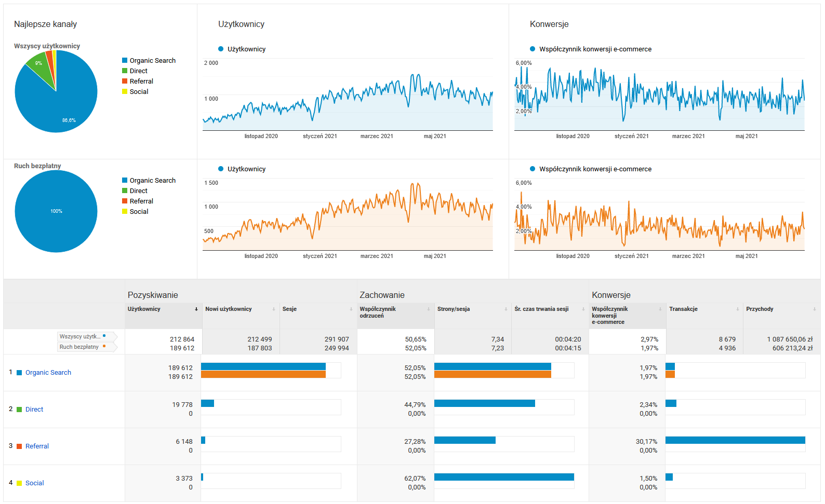Click total users value 212 864
Image resolution: width=825 pixels, height=504 pixels.
[182, 339]
